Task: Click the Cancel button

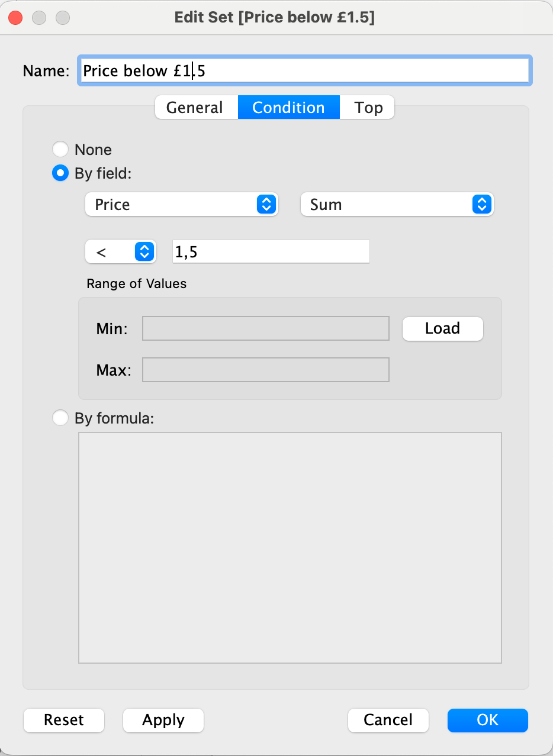Action: [x=388, y=720]
